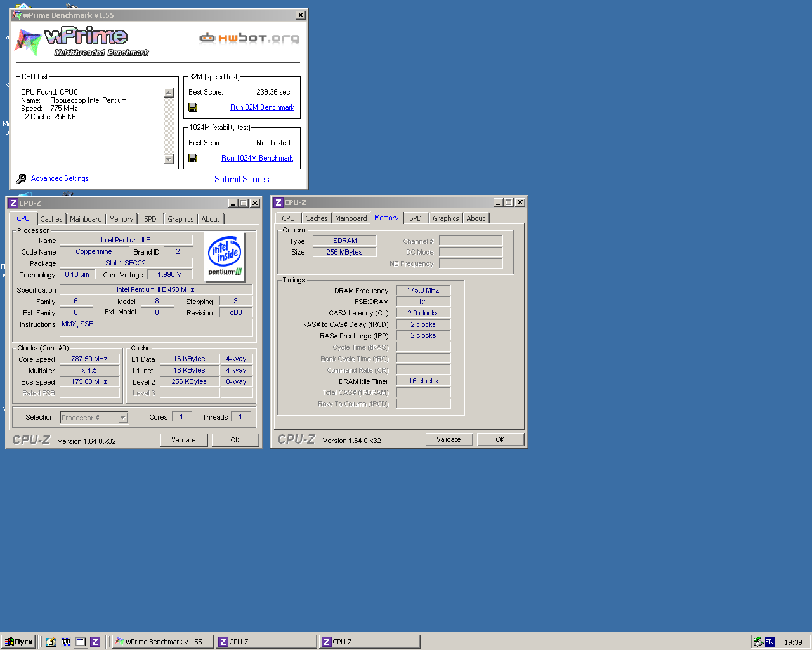The image size is (812, 650).
Task: Click the clock showing 19:39
Action: (x=793, y=642)
